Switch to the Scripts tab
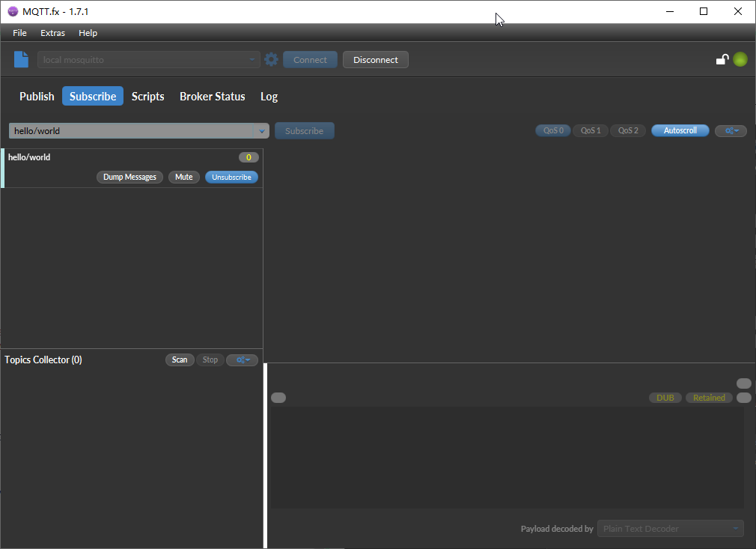 [148, 96]
